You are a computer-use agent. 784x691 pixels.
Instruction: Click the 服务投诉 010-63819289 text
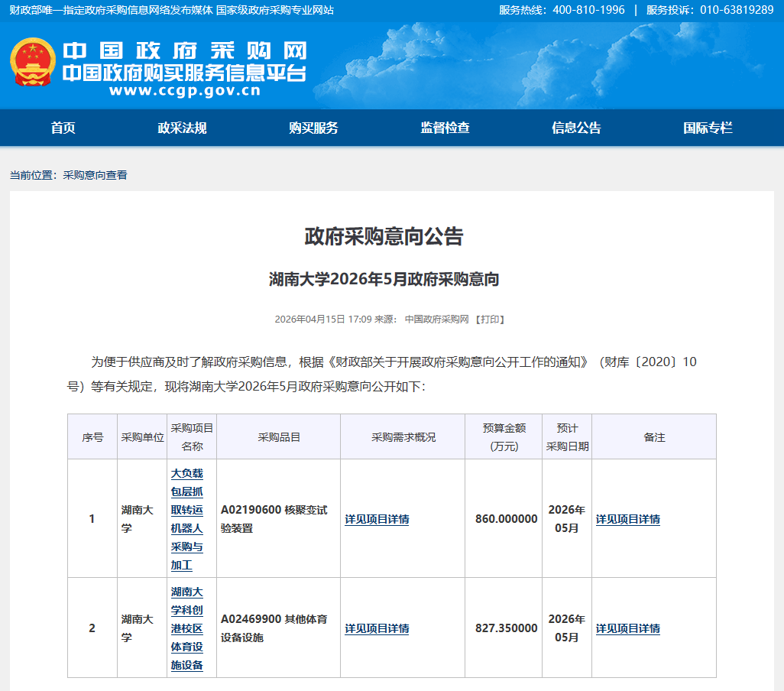(710, 10)
